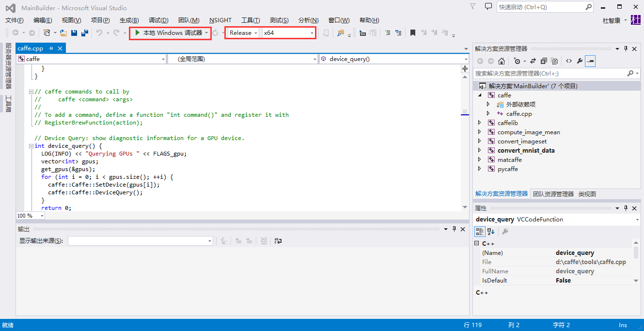Screen dimensions: 644x331
Task: Click the split-editor handle above the editor scrollbar
Action: click(465, 69)
